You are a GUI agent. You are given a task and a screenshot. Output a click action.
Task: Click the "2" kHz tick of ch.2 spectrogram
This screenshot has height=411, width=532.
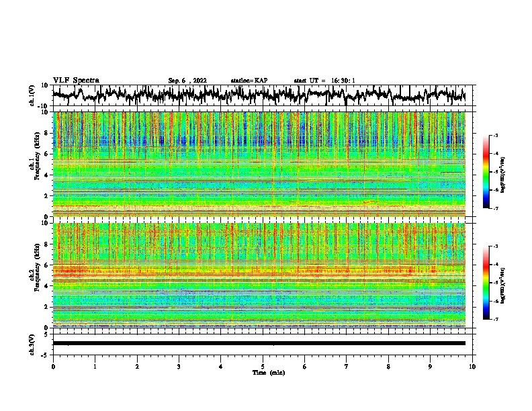(x=46, y=307)
